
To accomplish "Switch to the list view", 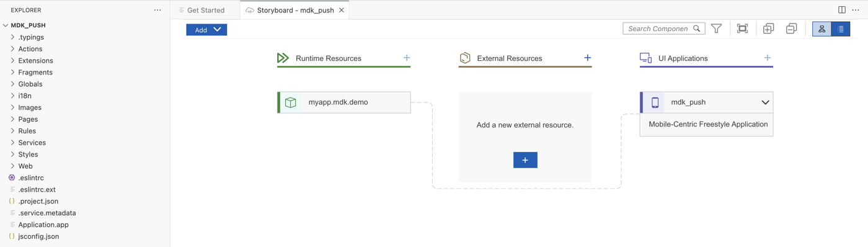I will pyautogui.click(x=841, y=29).
